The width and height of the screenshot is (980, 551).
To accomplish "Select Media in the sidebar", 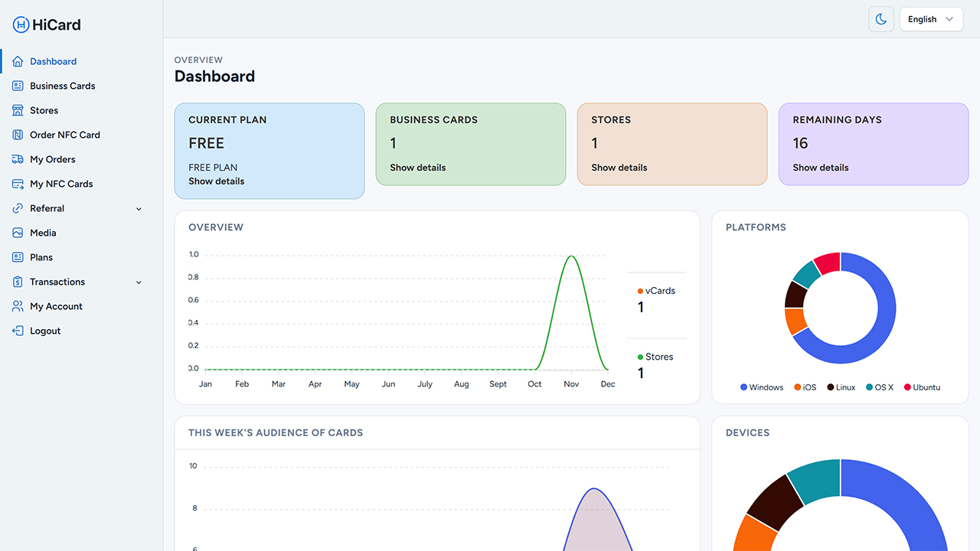I will click(43, 233).
